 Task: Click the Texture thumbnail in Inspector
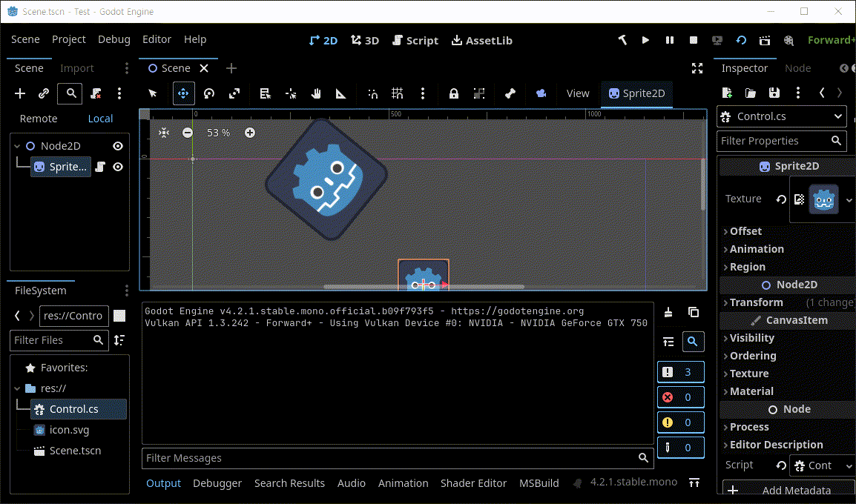(x=823, y=199)
